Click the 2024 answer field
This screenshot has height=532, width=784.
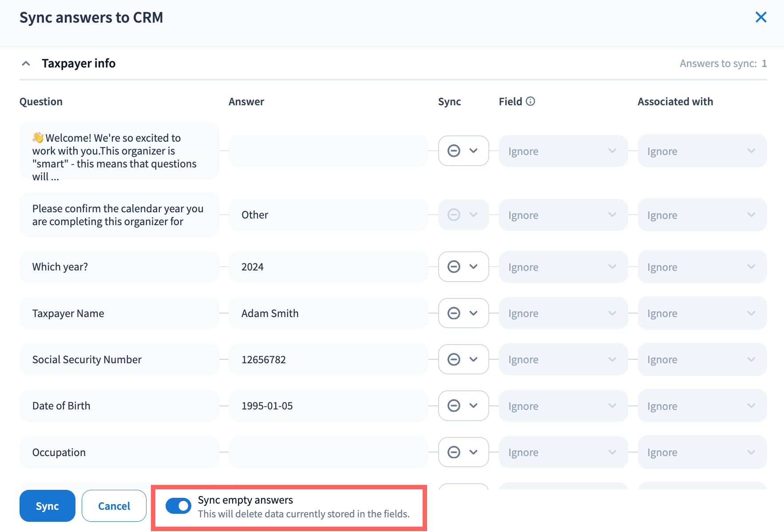[x=328, y=266]
